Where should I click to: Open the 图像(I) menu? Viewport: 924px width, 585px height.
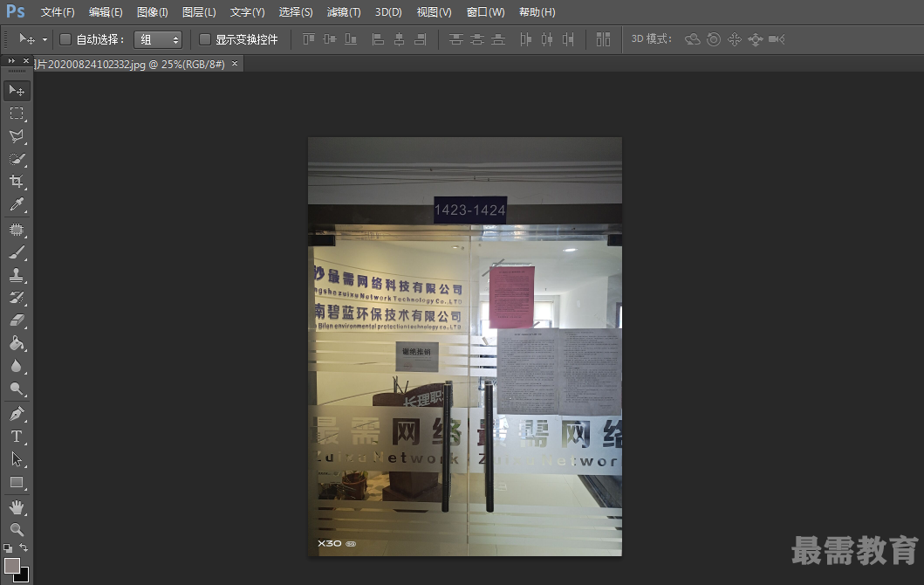pos(152,12)
